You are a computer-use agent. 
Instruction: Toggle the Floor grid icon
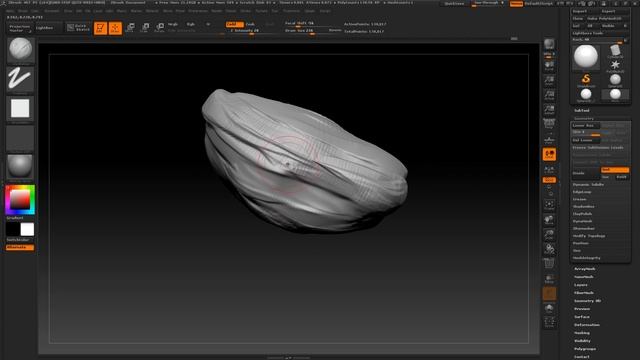click(x=549, y=139)
